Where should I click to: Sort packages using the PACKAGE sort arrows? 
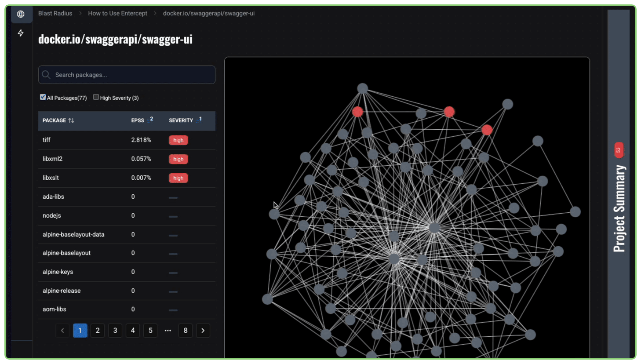[x=71, y=120]
